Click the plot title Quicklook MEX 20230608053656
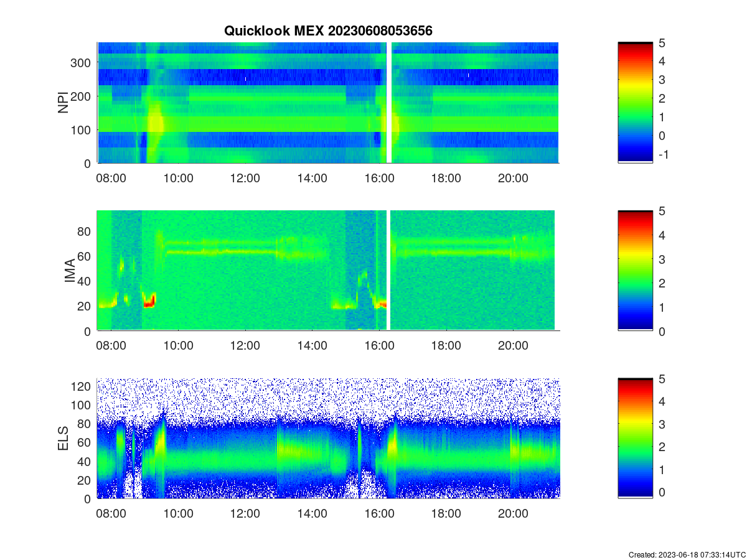Image resolution: width=747 pixels, height=560 pixels. (x=328, y=30)
